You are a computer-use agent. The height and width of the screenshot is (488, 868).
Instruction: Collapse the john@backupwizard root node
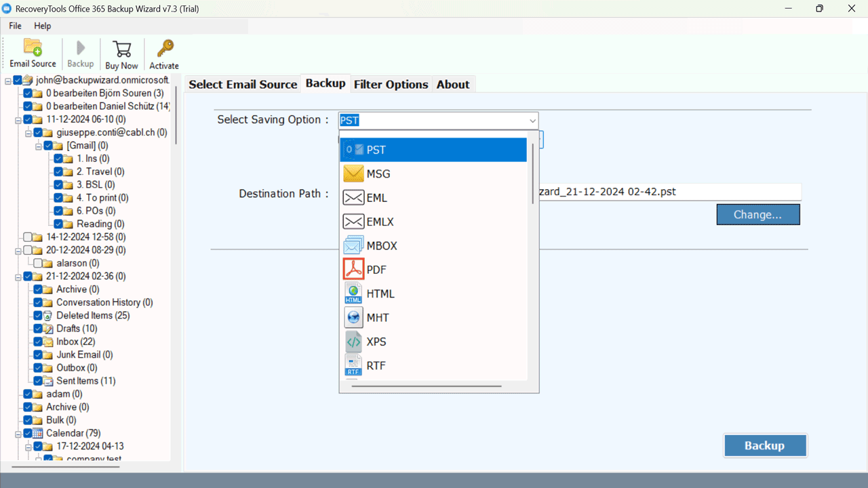click(8, 80)
